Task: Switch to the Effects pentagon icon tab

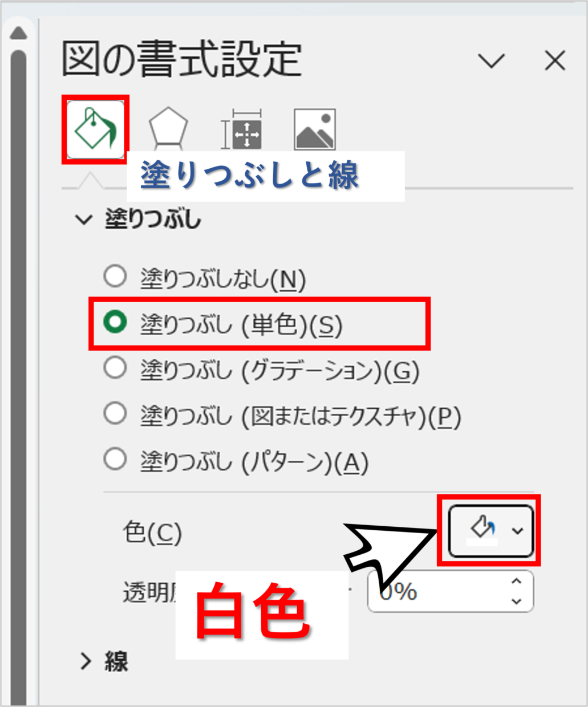Action: (x=168, y=129)
